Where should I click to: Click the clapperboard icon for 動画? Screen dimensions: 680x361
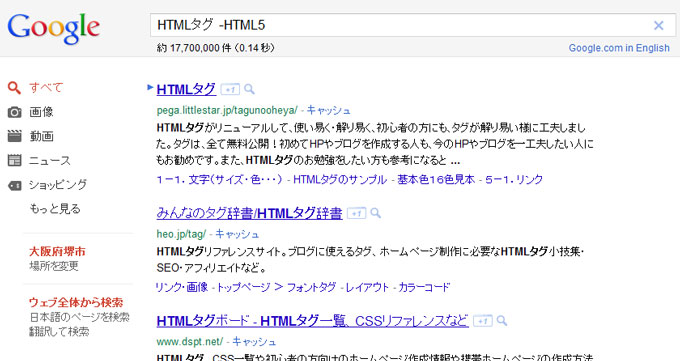(x=14, y=136)
